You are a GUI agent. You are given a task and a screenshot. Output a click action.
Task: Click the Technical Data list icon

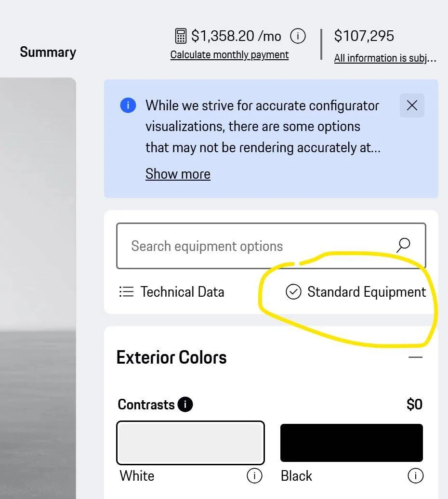pos(126,292)
